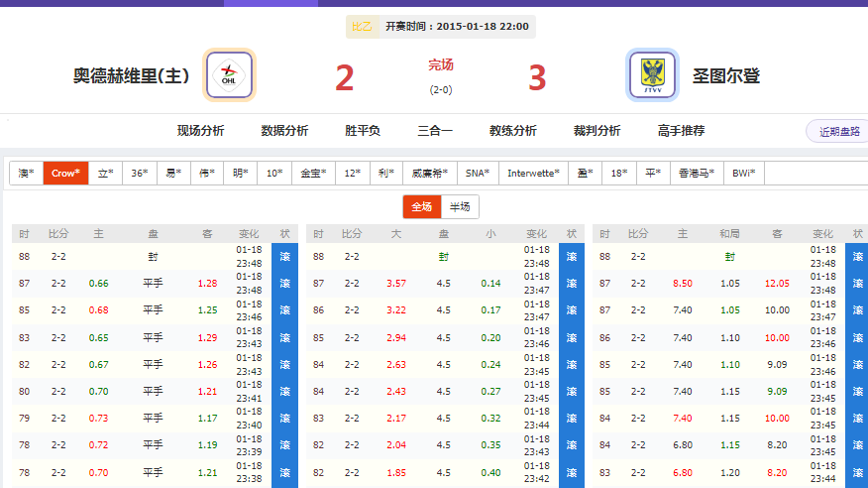Choose the 威廉希* bookmaker tab
Screen dimensions: 868x488
pyautogui.click(x=429, y=173)
